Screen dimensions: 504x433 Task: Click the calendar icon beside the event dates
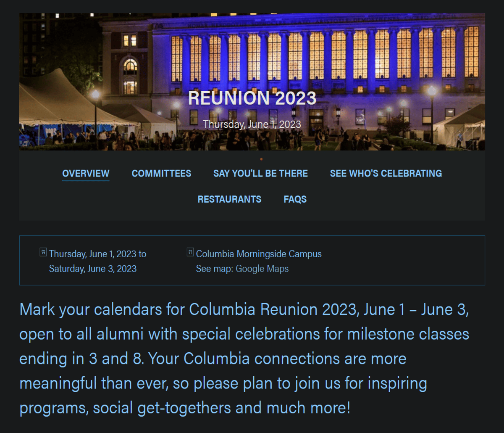tap(43, 252)
